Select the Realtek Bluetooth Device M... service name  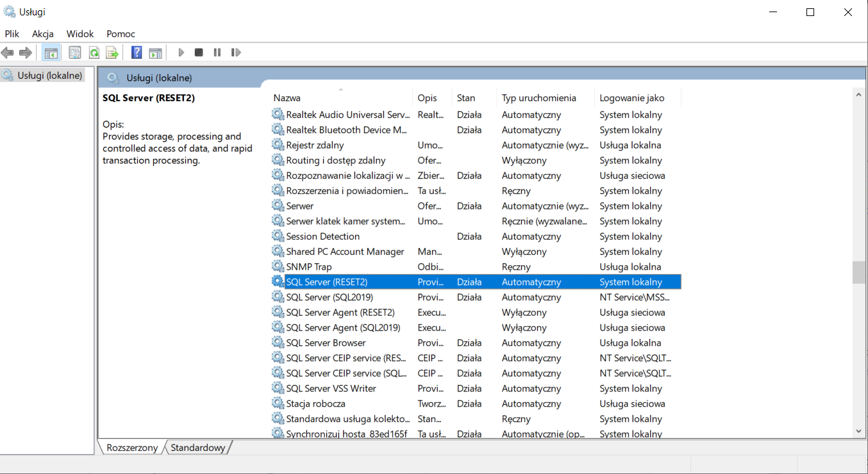point(347,130)
